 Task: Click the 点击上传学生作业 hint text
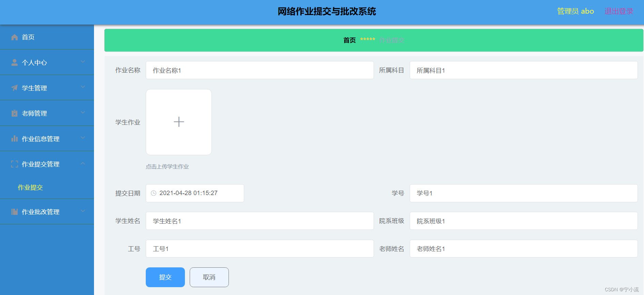tap(167, 166)
